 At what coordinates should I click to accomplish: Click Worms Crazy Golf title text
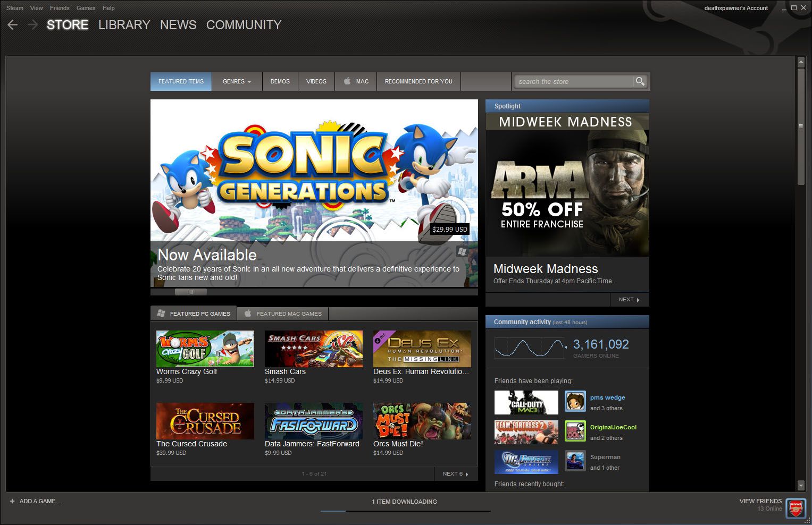point(187,371)
